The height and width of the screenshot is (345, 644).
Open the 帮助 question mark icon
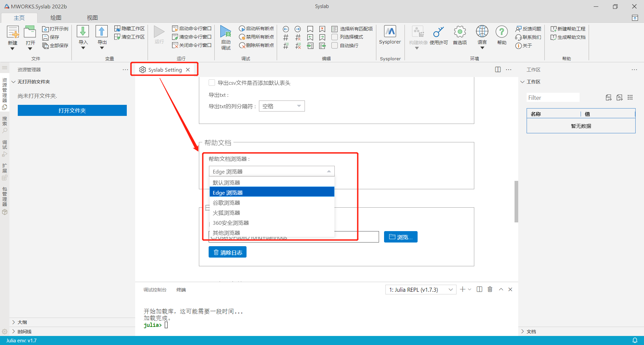click(501, 32)
